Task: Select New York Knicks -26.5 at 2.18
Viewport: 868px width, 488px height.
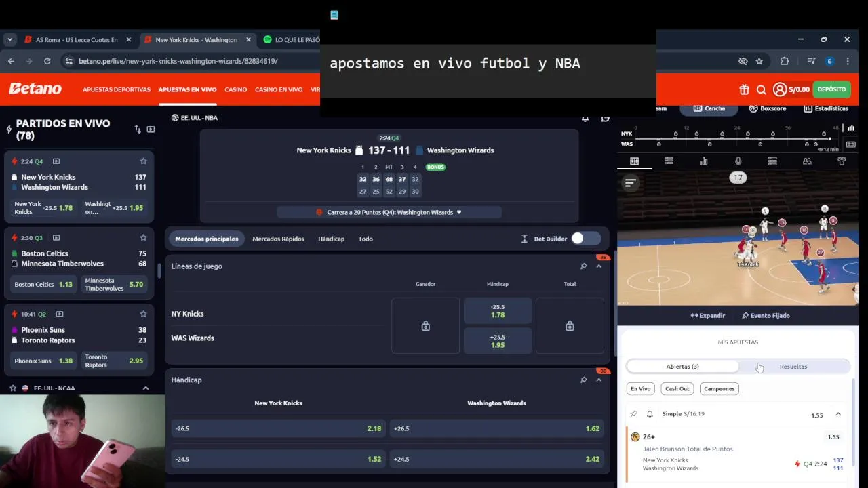Action: click(278, 428)
